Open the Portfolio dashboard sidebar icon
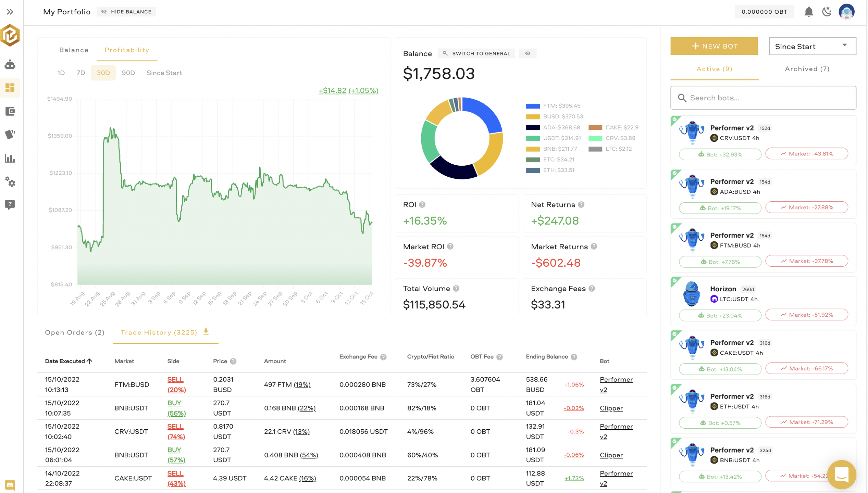 pos(10,88)
